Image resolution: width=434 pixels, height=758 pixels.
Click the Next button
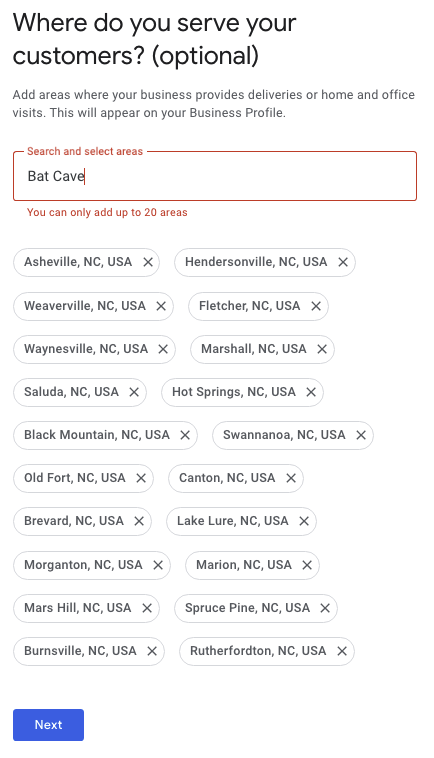coord(48,725)
